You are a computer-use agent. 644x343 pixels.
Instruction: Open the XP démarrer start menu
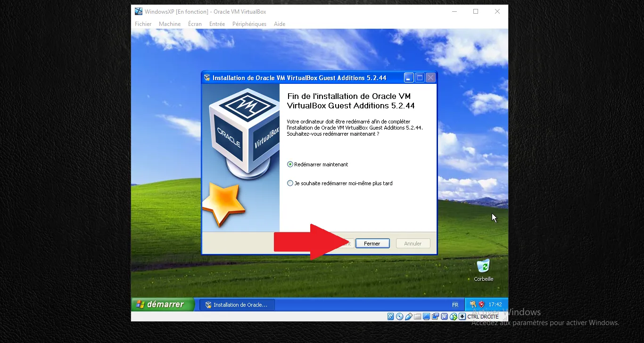[x=163, y=305]
